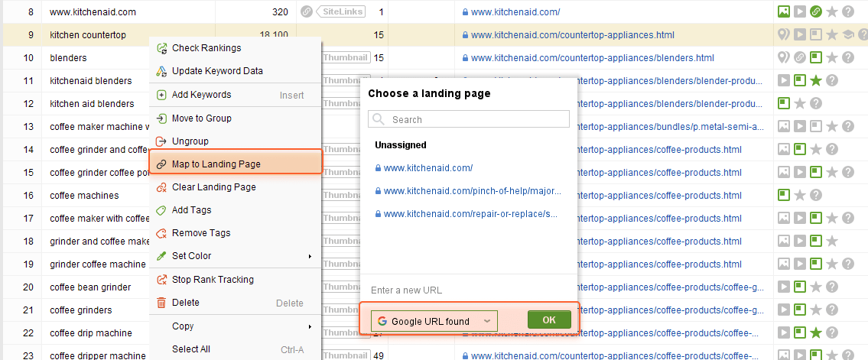Click the video icon in kitchenaid blenders row
Viewport: 868px width, 360px height.
pos(783,81)
